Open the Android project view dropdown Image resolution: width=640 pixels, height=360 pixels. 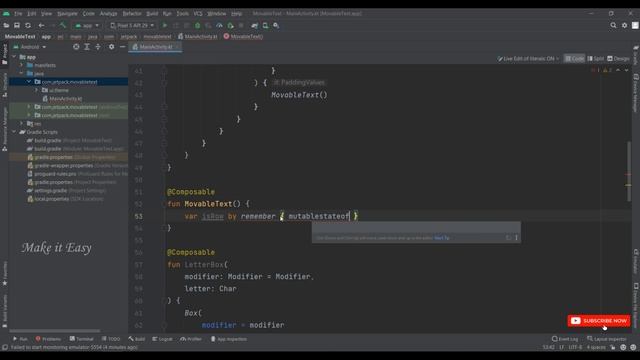tap(30, 47)
